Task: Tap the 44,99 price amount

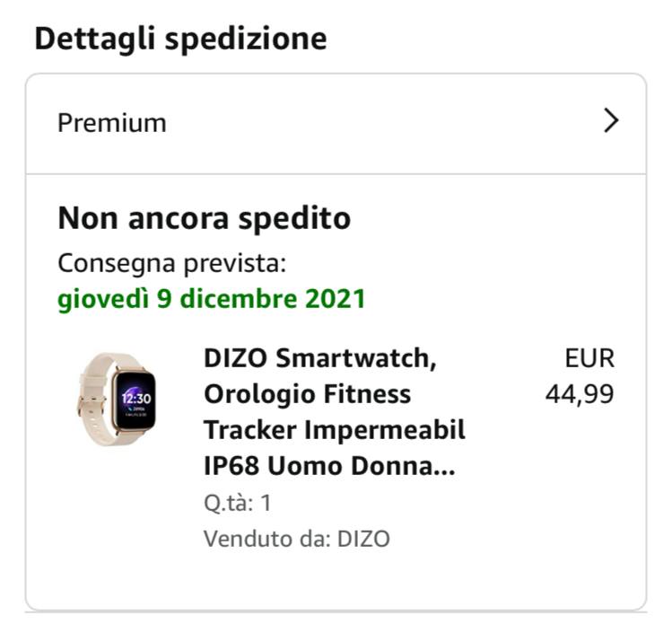Action: point(580,394)
